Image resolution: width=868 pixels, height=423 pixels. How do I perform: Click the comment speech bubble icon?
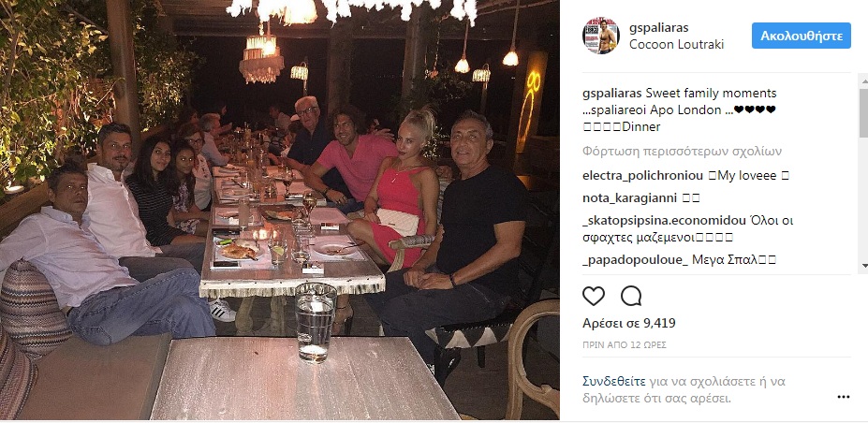631,297
